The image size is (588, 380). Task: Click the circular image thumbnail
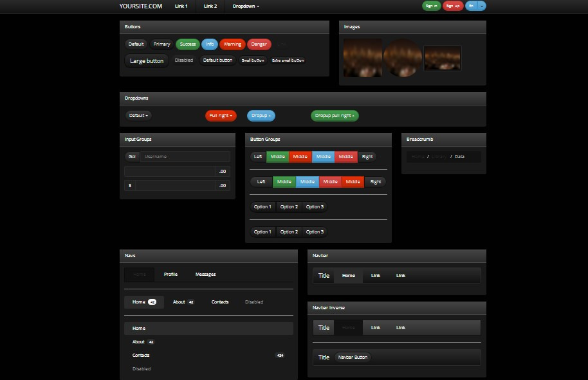click(402, 58)
